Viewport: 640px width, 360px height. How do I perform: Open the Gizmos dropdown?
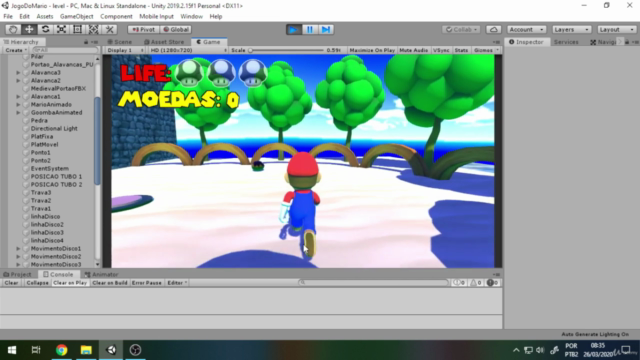(x=486, y=50)
